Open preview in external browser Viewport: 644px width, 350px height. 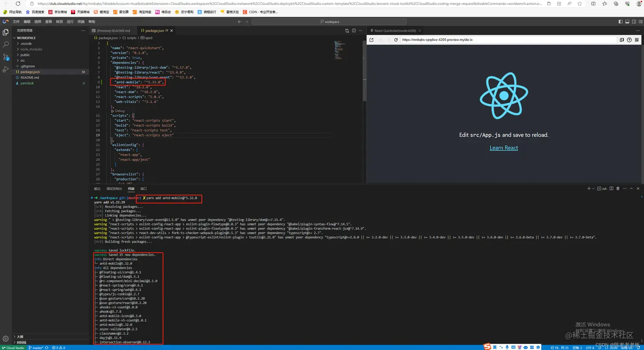[371, 40]
